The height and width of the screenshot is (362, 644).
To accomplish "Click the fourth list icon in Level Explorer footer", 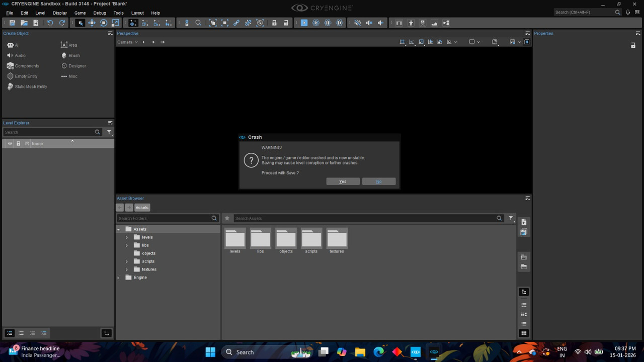I will (x=44, y=333).
